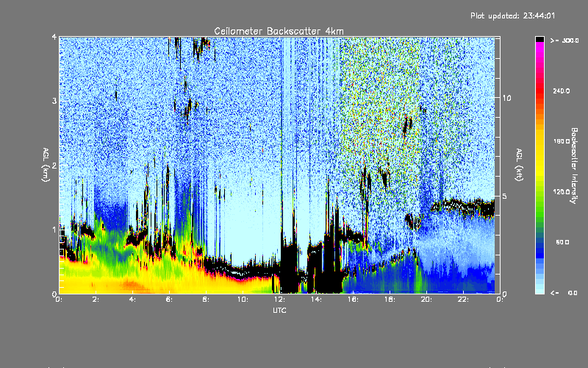Click the '6:' hour tick on UTC axis
588x368 pixels.
coord(170,300)
